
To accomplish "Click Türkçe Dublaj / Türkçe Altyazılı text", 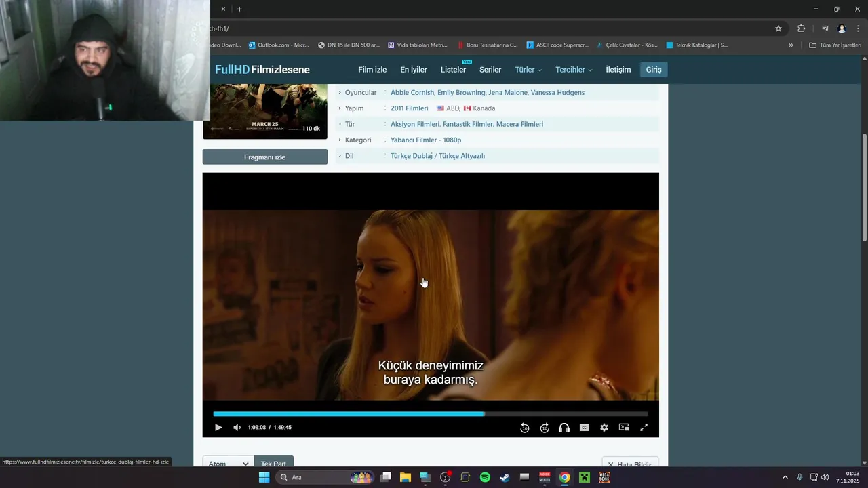I will 437,156.
